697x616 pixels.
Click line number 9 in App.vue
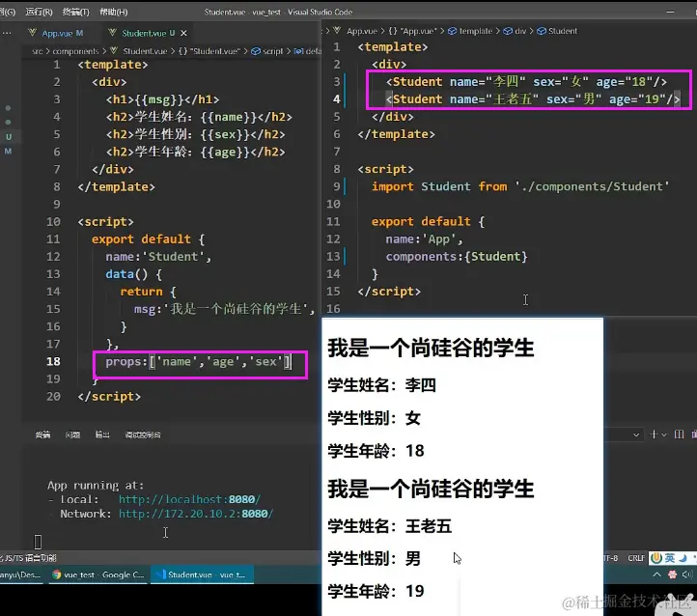337,186
